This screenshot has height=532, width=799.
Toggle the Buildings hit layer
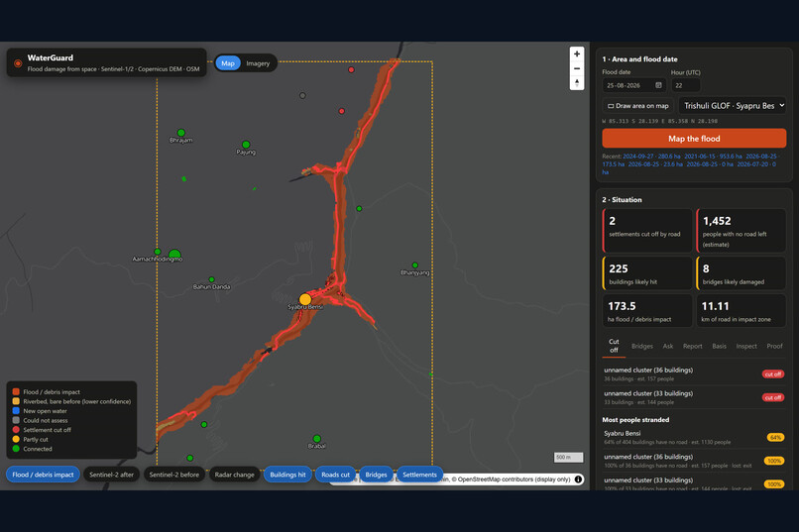coord(287,475)
